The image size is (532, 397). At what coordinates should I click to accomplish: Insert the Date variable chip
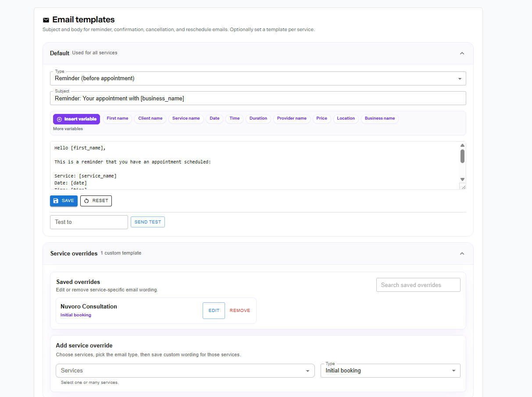(214, 119)
